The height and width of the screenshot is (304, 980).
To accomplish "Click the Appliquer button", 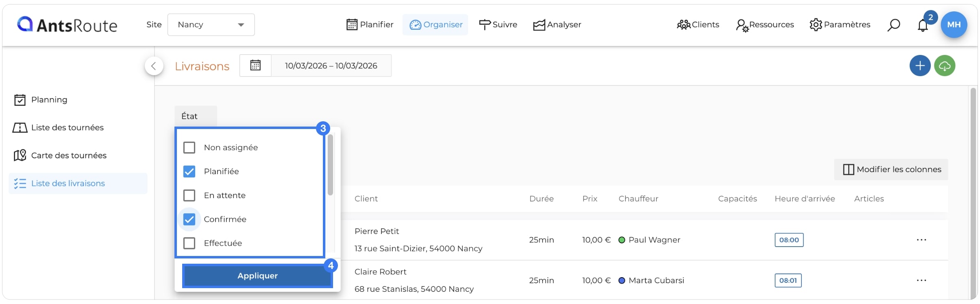I will point(257,276).
